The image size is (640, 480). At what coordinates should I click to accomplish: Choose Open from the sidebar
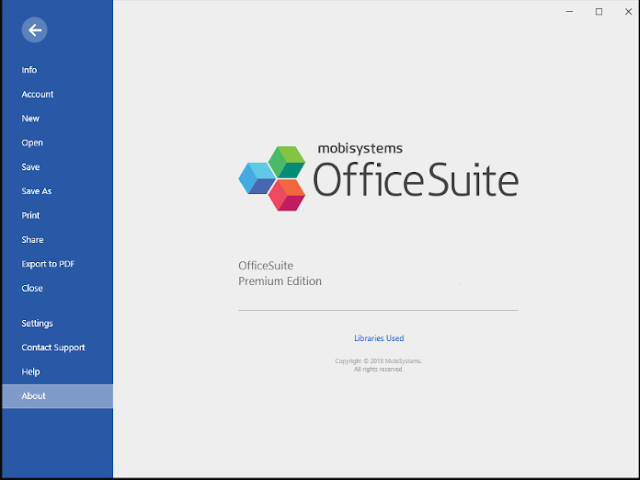32,143
